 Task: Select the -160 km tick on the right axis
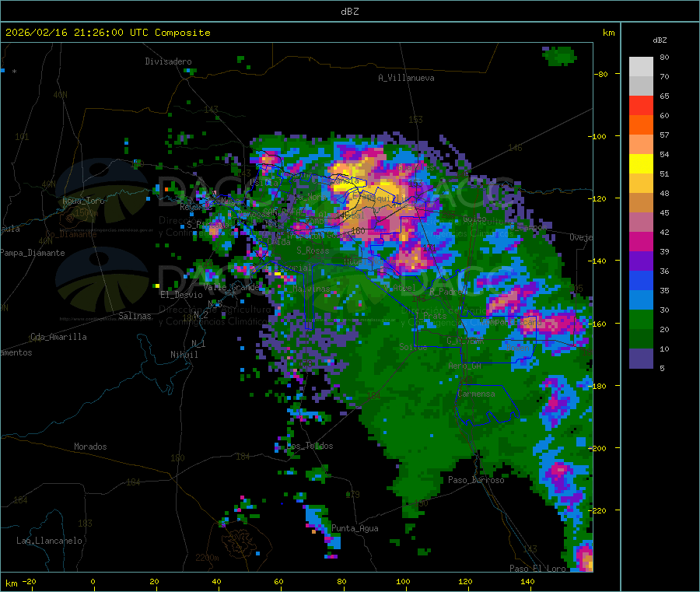[598, 324]
